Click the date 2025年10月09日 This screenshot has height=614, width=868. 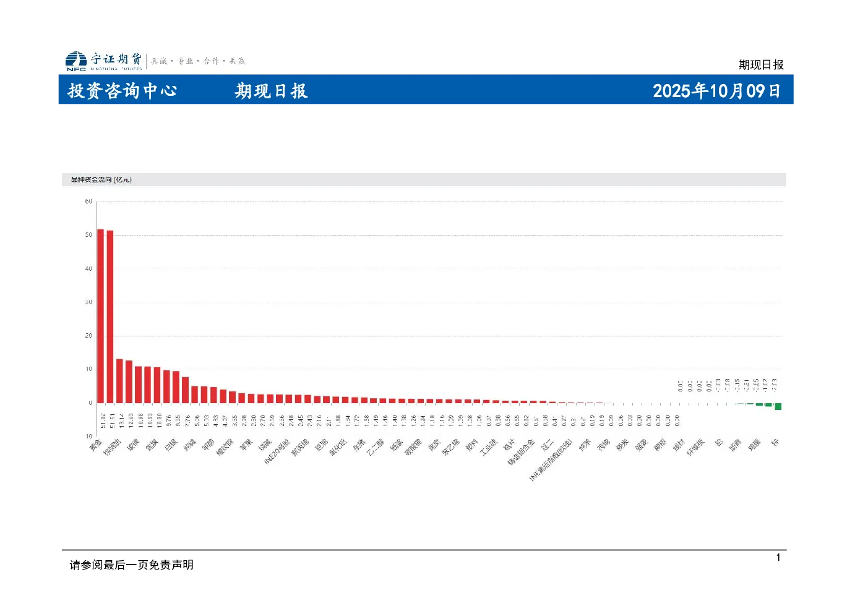pos(716,91)
